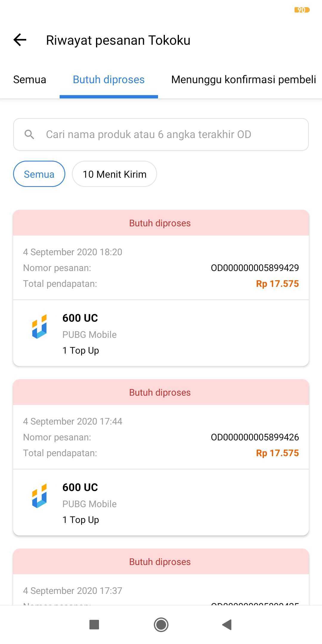Screen dimensions: 322x644
Task: Focus the product search input field
Action: [167, 134]
